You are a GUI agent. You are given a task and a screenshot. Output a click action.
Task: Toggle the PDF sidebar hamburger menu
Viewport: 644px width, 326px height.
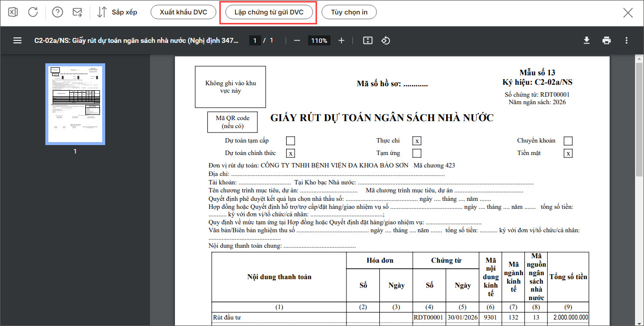click(x=17, y=40)
